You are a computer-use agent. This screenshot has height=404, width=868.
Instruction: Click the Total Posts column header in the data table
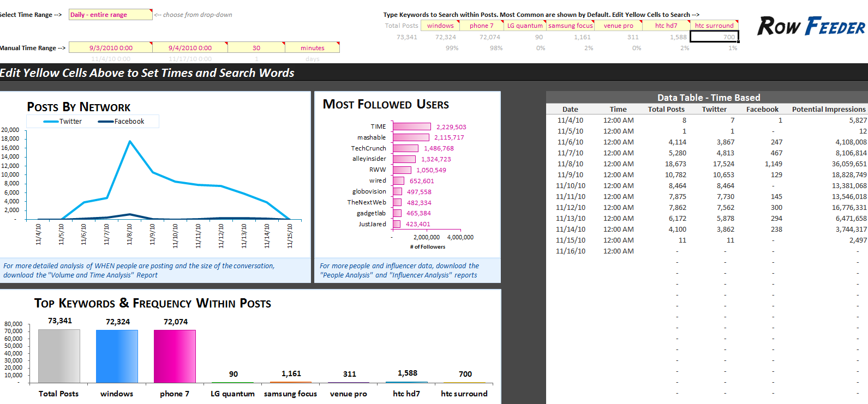click(666, 109)
